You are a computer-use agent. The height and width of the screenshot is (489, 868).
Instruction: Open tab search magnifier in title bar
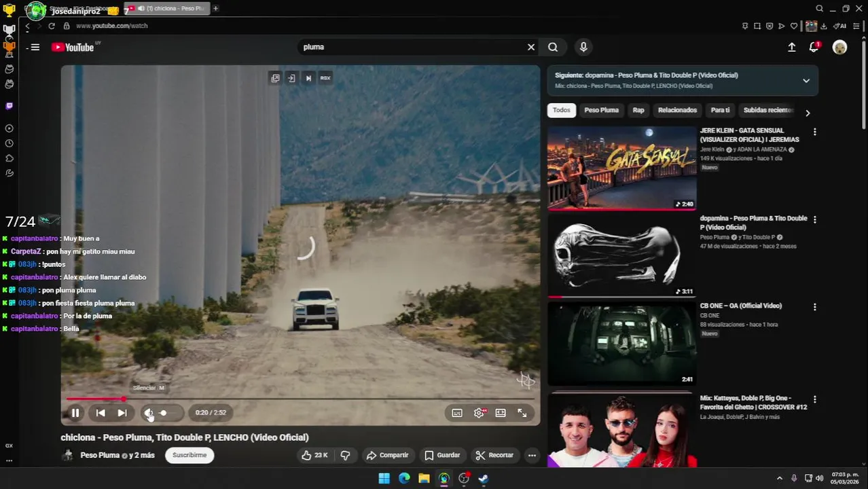[820, 8]
